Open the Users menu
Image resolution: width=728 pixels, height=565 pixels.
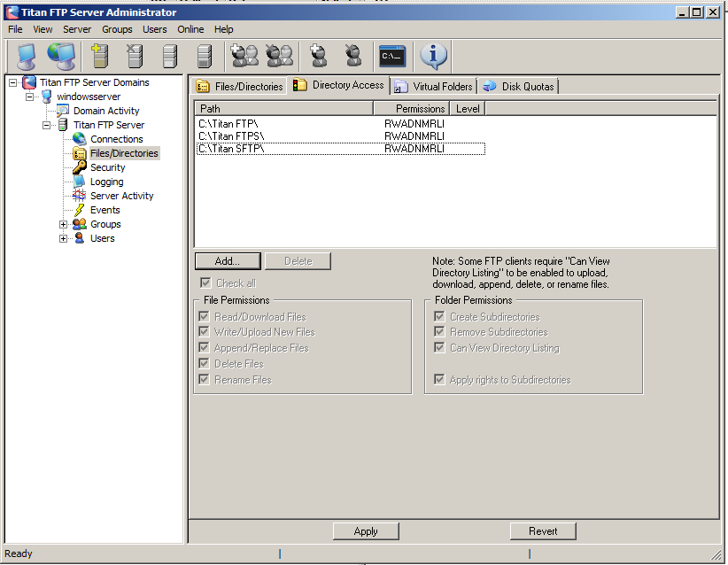coord(155,29)
